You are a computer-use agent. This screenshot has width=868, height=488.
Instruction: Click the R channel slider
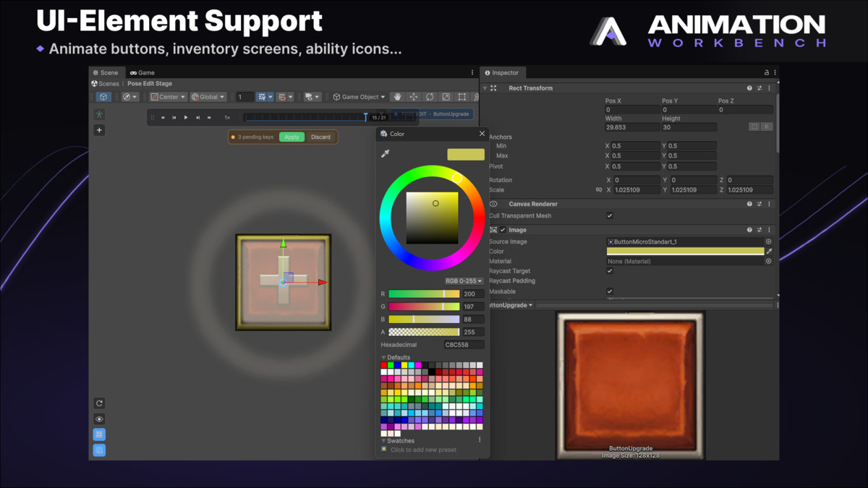tap(424, 294)
